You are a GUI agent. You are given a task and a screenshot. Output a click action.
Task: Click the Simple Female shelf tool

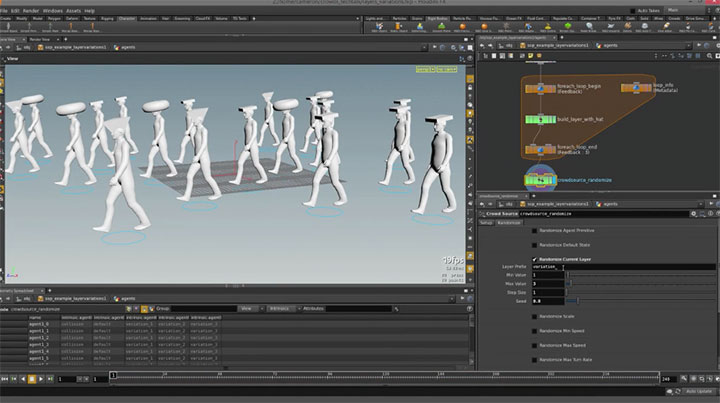click(29, 28)
